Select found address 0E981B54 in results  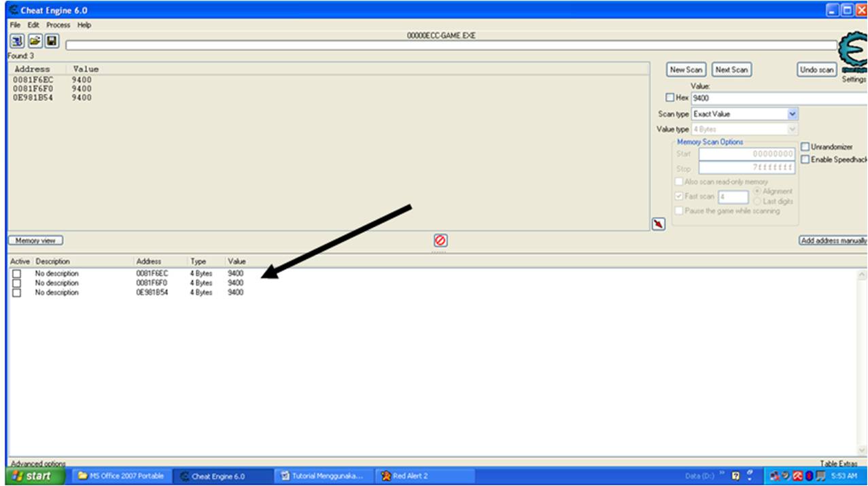pos(33,97)
